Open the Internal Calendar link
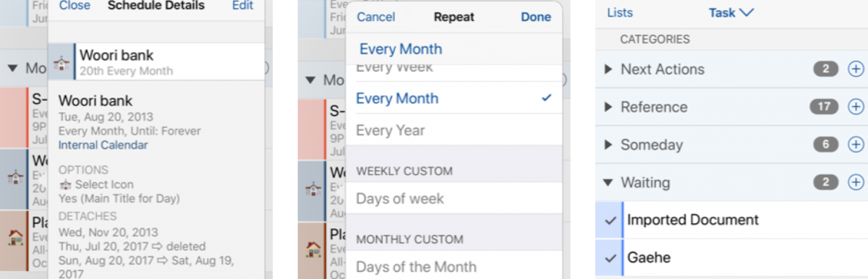The height and width of the screenshot is (279, 868). pos(103,145)
